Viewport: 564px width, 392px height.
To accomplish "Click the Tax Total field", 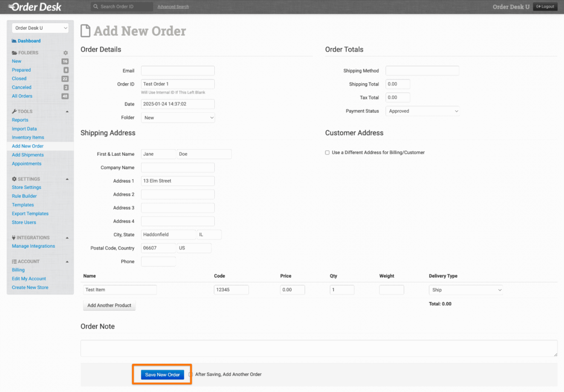I will pos(398,97).
